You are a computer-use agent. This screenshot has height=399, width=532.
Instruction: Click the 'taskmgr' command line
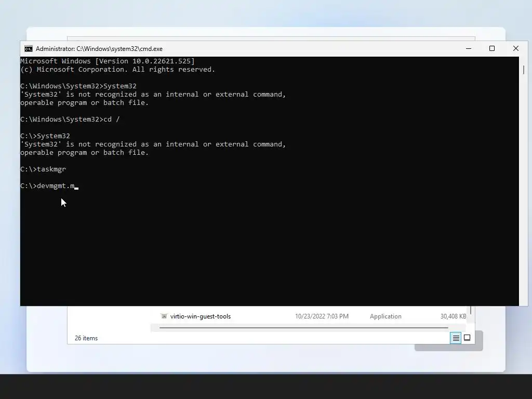pyautogui.click(x=51, y=169)
